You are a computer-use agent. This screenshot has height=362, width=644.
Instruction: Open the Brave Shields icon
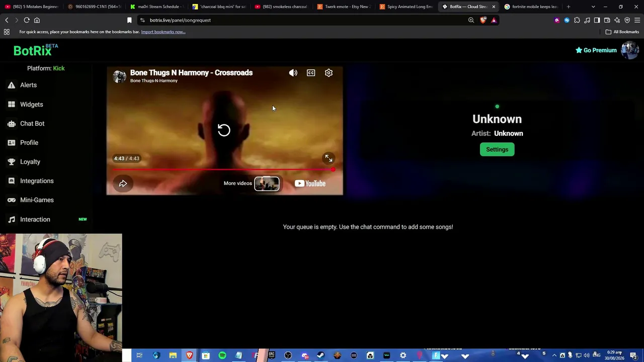point(484,20)
